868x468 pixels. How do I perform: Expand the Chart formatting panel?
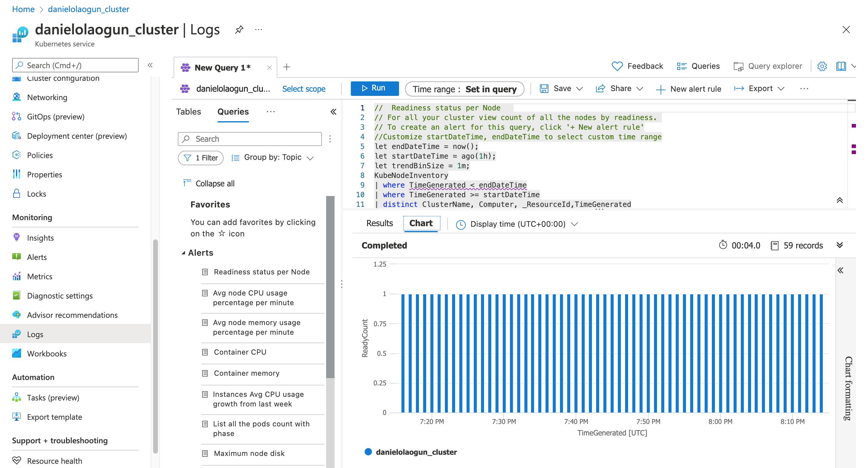point(840,270)
